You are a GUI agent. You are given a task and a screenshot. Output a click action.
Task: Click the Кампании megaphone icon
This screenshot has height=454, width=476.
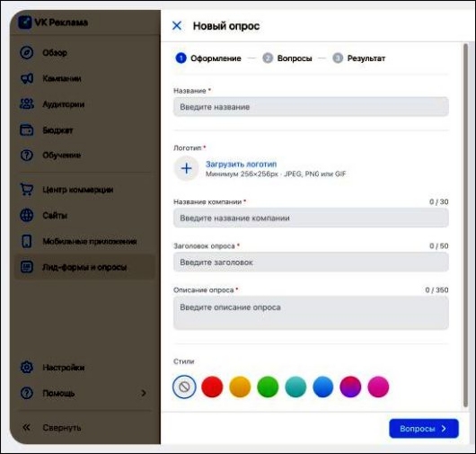pos(27,78)
